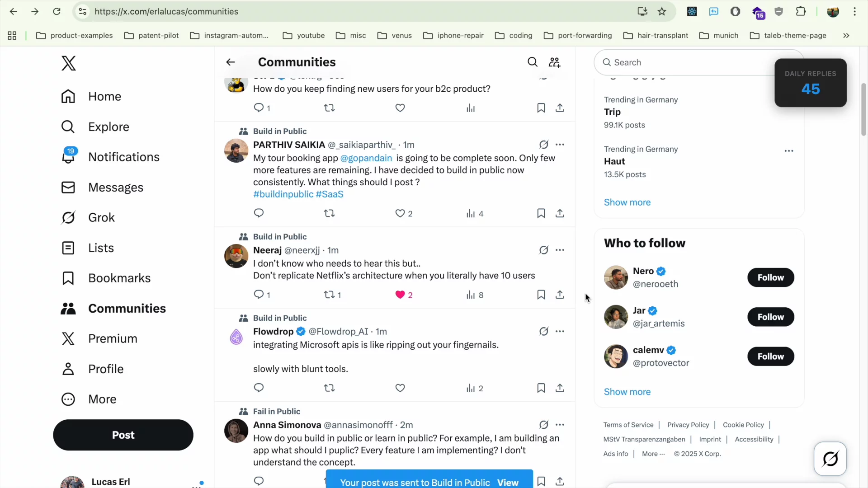868x488 pixels.
Task: Unlike Neeraj's post
Action: click(400, 295)
